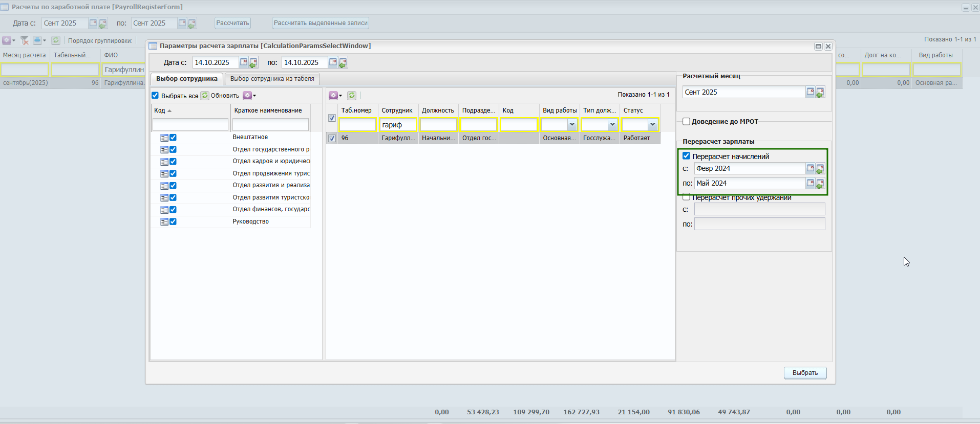The width and height of the screenshot is (980, 424).
Task: Click 'Рассчитать выделенные записи' button
Action: point(321,23)
